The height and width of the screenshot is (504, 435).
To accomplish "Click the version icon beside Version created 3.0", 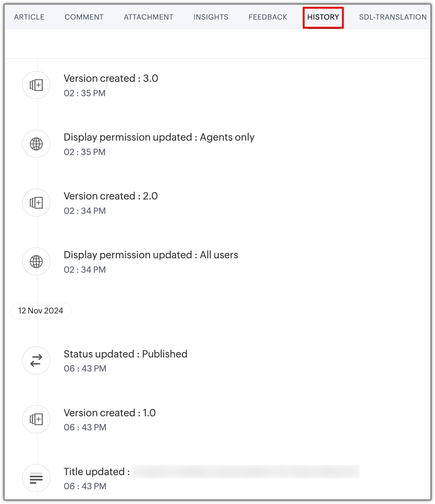I will coord(36,85).
